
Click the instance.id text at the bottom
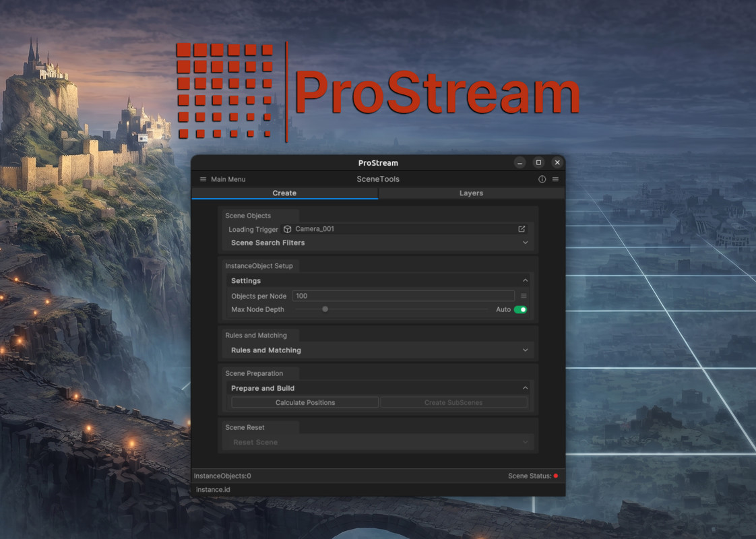213,489
